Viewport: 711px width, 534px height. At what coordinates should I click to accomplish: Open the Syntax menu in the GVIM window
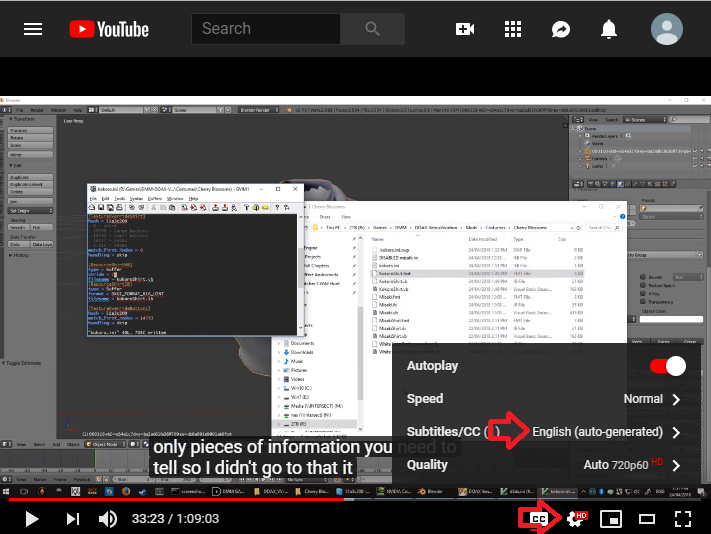tap(136, 199)
